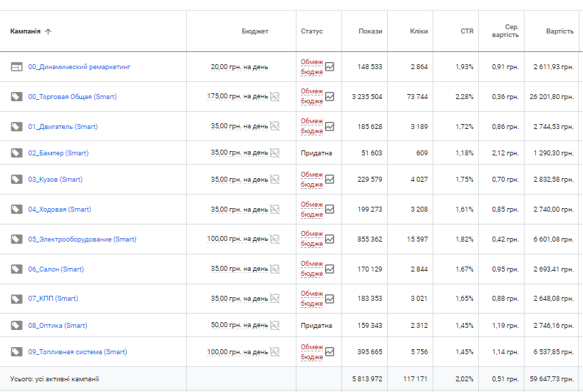
Task: Sort the table by the Кліки column
Action: tap(419, 31)
